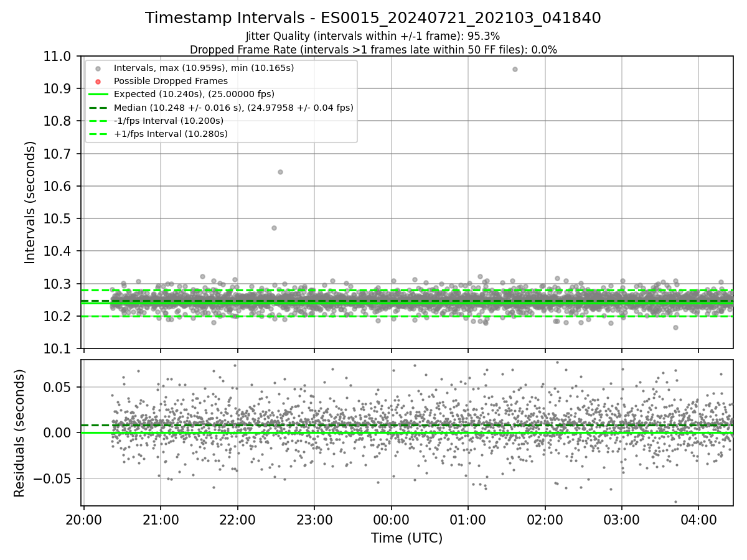Click the grey marker icon for Intervals legend

(98, 68)
